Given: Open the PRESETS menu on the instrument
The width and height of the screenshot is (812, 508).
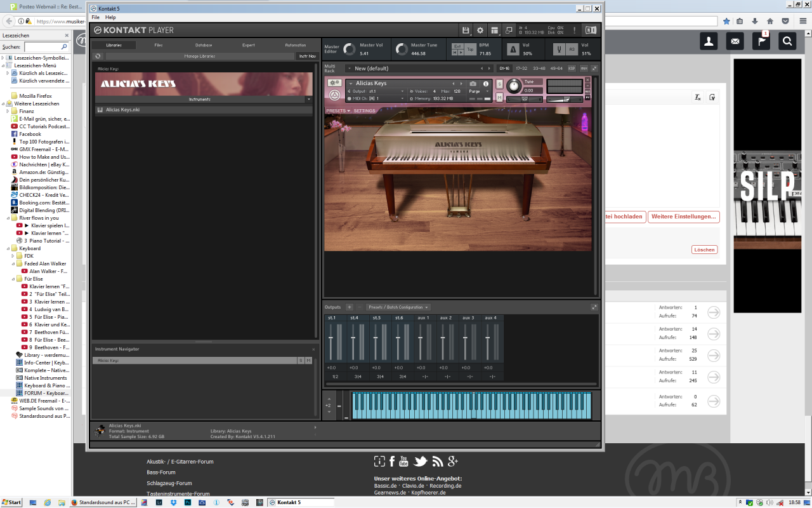Looking at the screenshot, I should [x=337, y=110].
